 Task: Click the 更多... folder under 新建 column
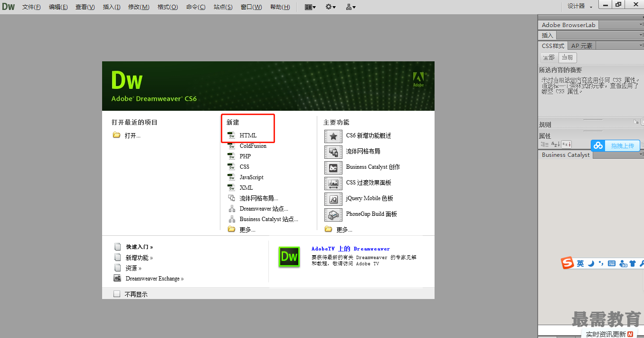click(x=242, y=230)
